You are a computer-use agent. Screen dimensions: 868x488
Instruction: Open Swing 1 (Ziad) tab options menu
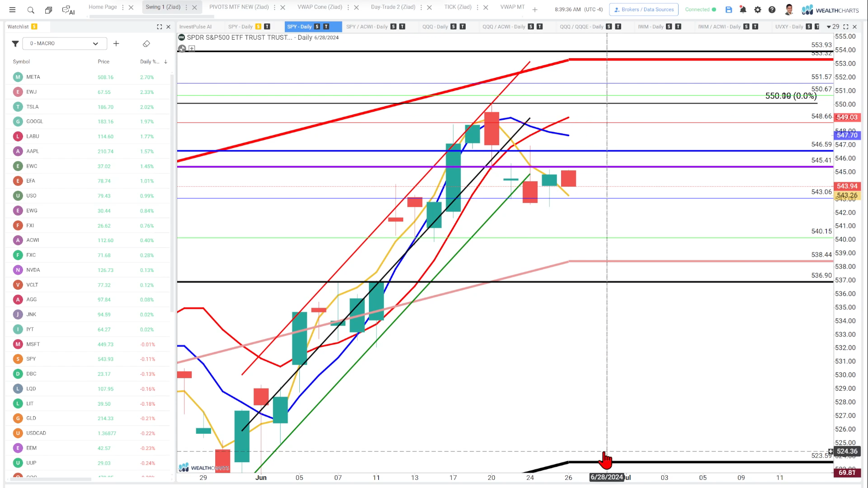click(186, 7)
